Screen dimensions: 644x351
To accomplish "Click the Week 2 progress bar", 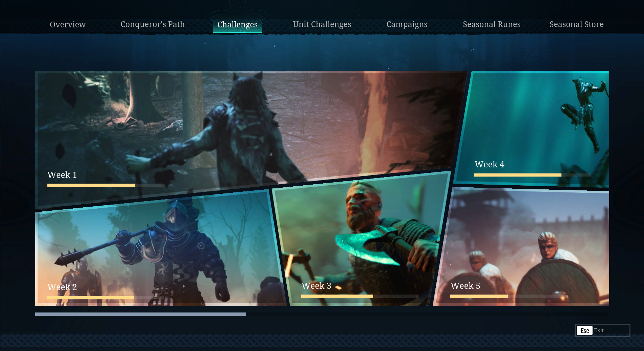I will coord(105,298).
